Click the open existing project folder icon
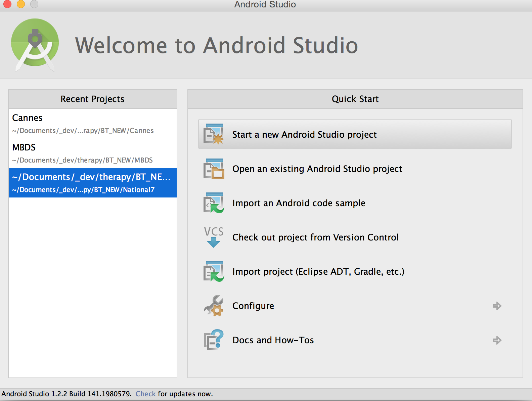This screenshot has height=401, width=532. [214, 169]
